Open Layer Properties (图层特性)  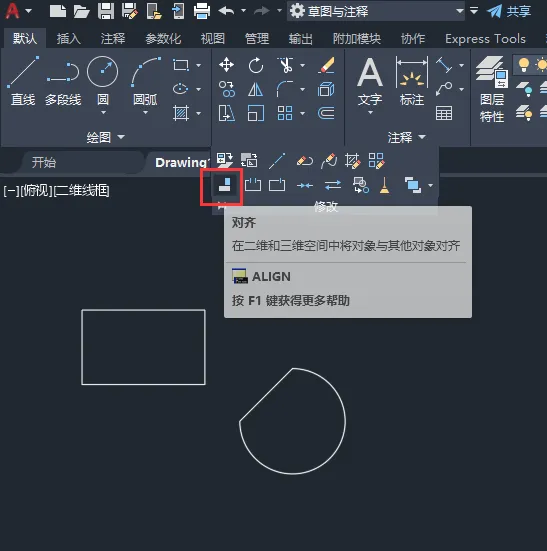pos(491,89)
